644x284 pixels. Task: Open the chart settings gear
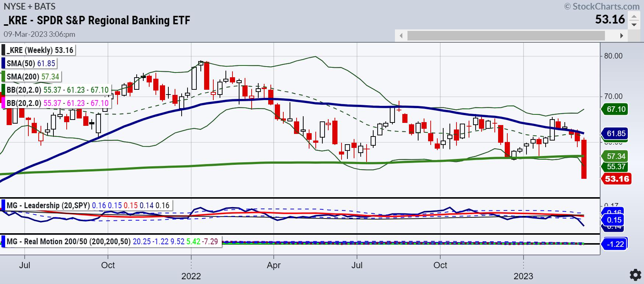pos(635,275)
